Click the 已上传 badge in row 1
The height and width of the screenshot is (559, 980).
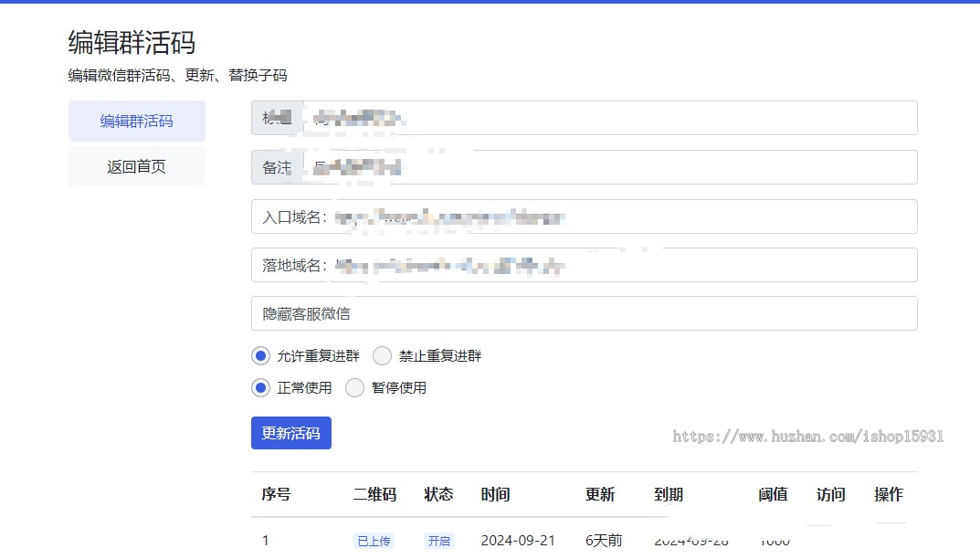point(374,541)
